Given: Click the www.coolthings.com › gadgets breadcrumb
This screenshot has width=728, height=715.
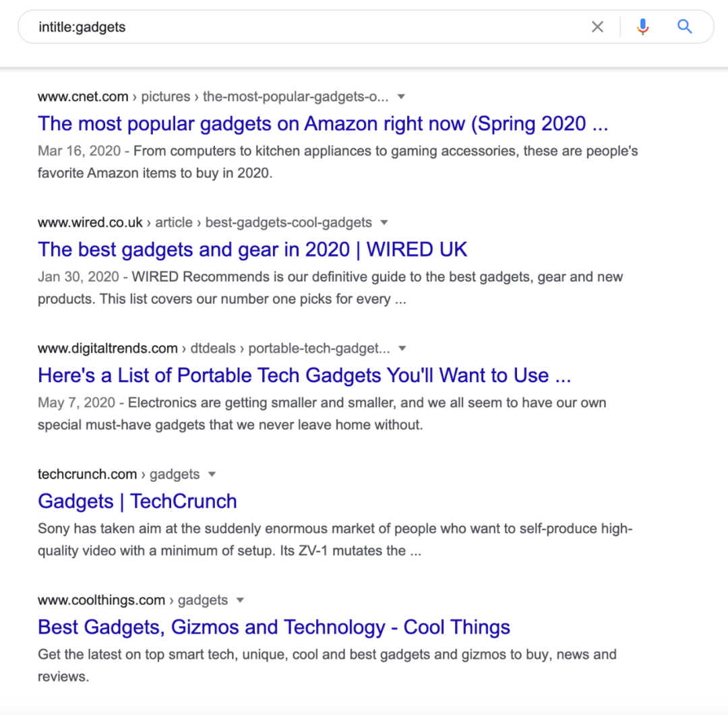Looking at the screenshot, I should (x=133, y=600).
